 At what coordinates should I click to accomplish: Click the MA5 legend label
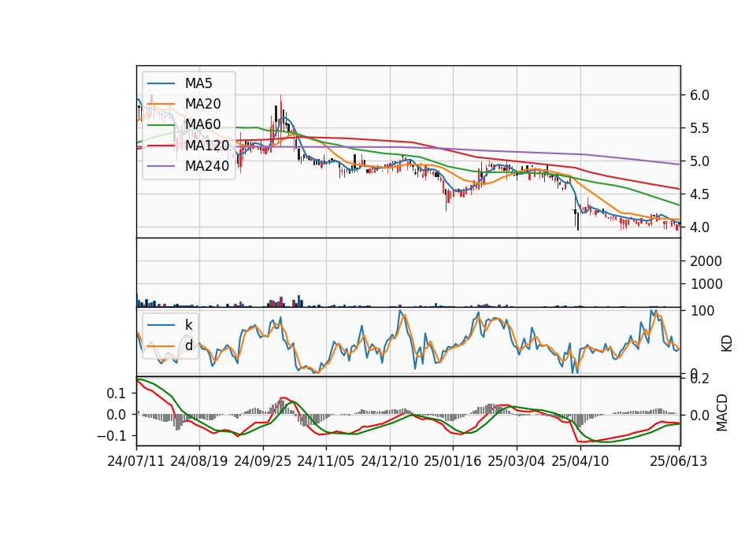coord(198,83)
